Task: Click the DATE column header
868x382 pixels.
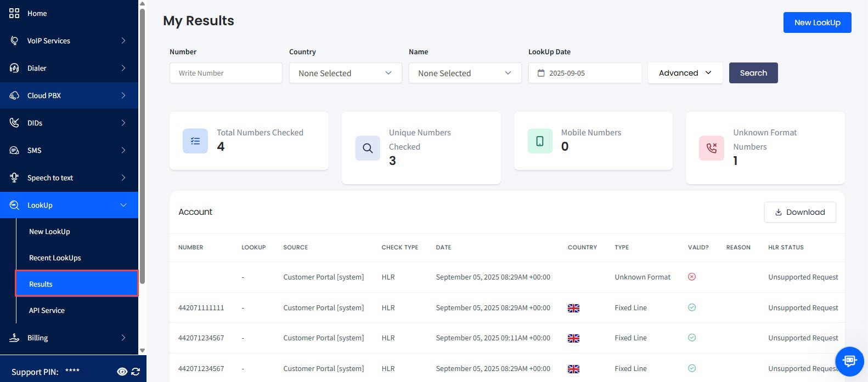Action: (x=443, y=247)
